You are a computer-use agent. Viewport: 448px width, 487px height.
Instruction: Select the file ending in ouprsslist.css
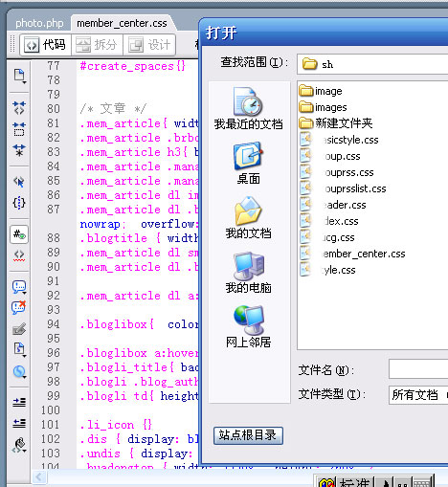[343, 188]
